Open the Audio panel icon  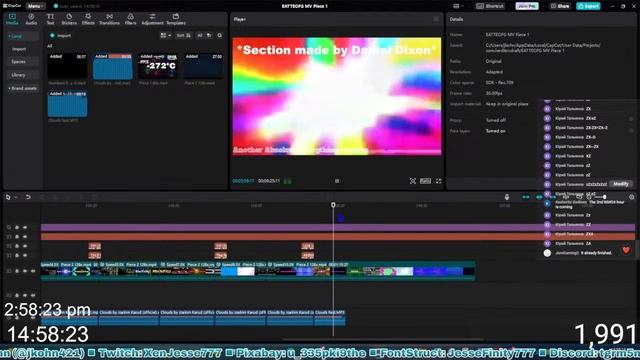pos(31,16)
